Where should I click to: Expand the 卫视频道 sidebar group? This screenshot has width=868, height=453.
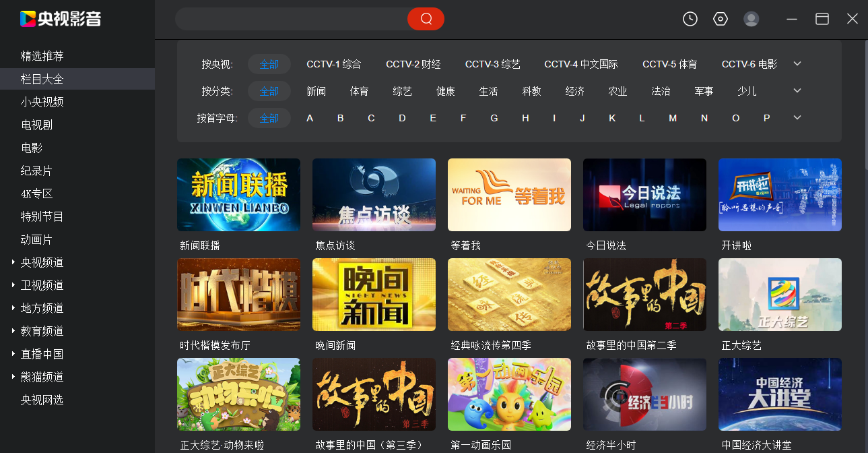pyautogui.click(x=13, y=285)
